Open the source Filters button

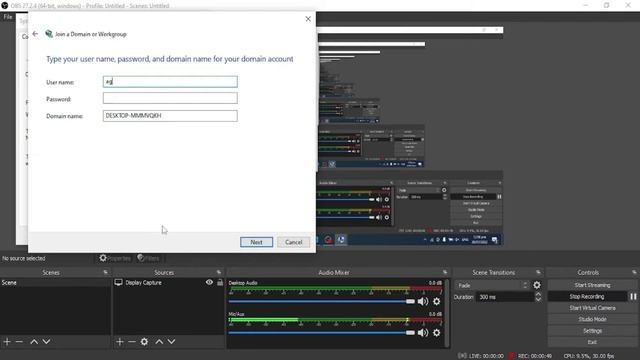pos(149,258)
